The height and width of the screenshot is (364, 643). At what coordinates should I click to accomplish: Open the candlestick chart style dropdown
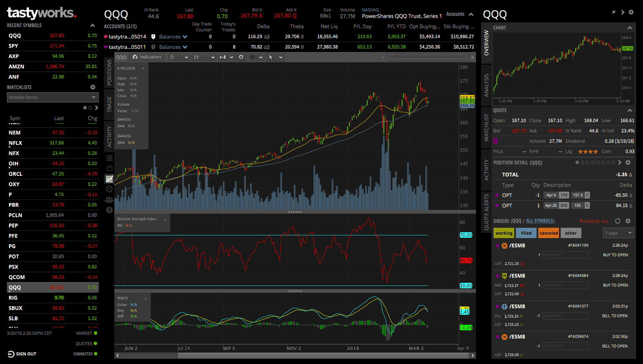coord(226,57)
